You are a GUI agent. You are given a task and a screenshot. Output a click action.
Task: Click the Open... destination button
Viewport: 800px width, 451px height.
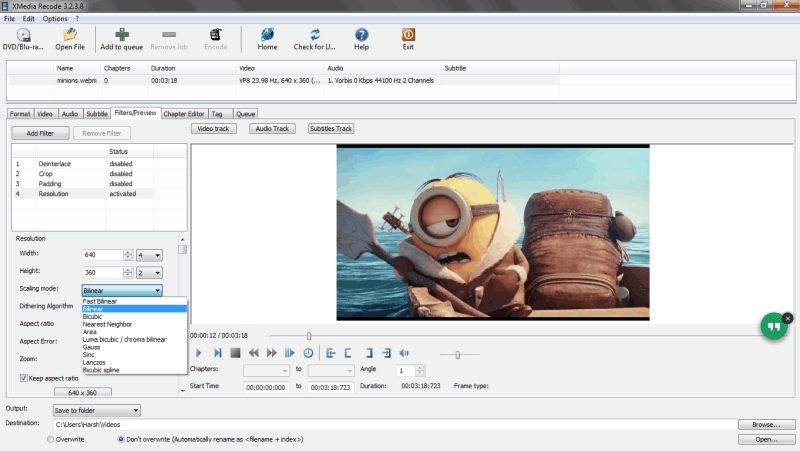click(x=766, y=439)
